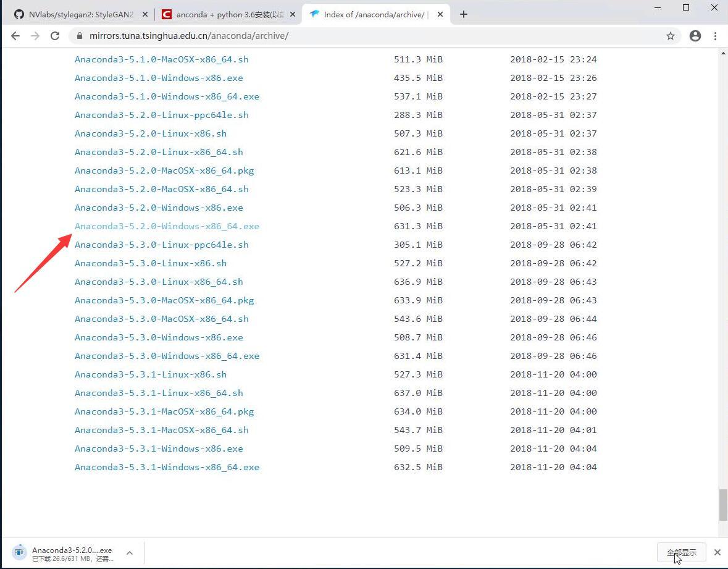Download Anaconda3-5.3.1-Windows-x86.exe

pos(159,449)
